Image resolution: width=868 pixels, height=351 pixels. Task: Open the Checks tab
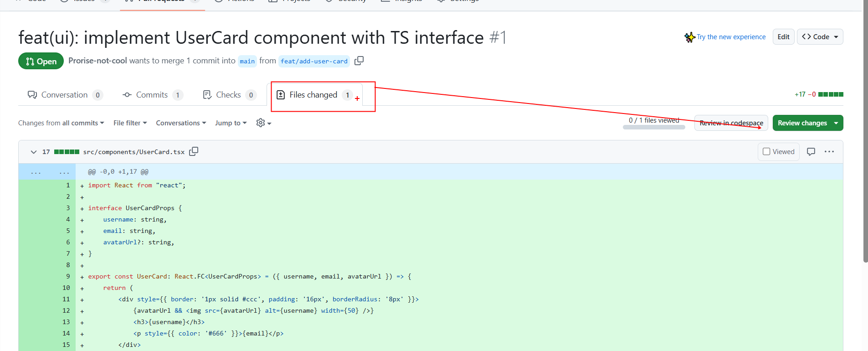coord(228,95)
